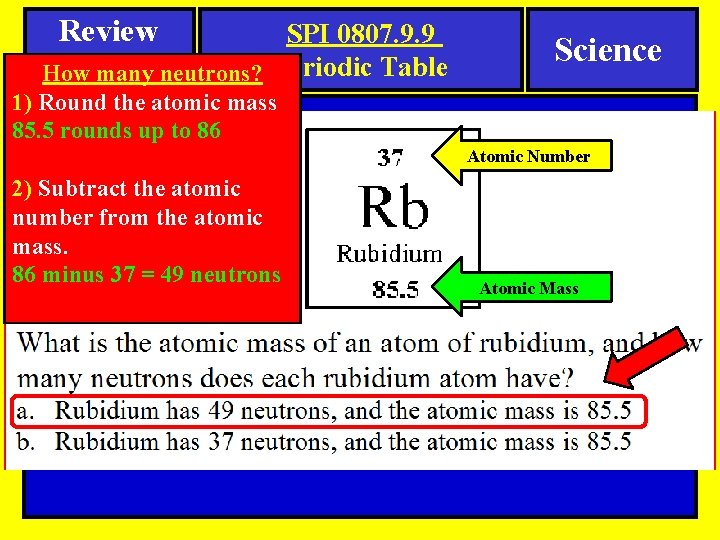Click 'Subtract the atomic number' step text
Viewport: 720px width, 540px height.
pos(137,217)
